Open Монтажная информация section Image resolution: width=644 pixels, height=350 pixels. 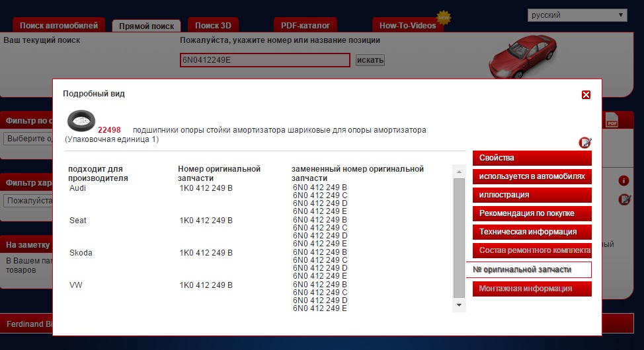532,289
